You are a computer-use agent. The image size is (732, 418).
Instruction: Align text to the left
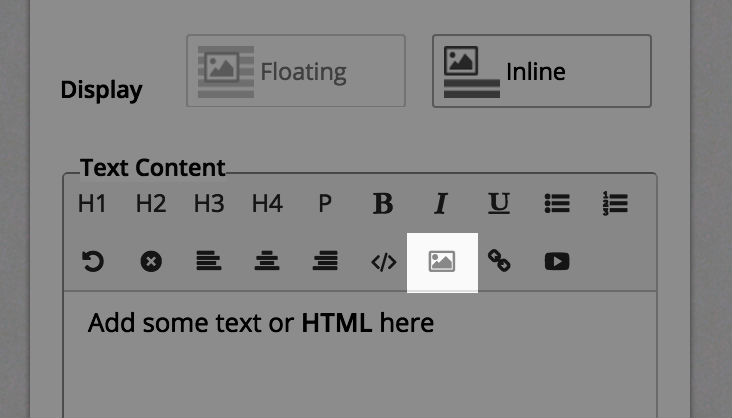(209, 261)
